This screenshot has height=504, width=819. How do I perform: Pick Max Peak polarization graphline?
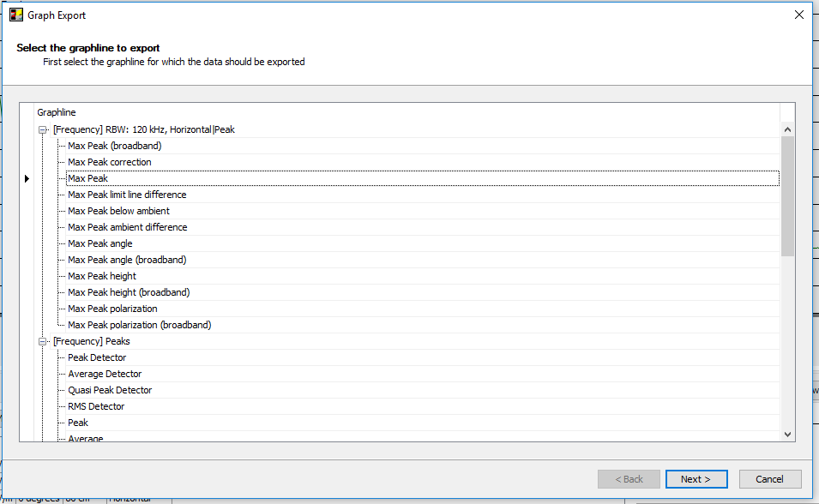point(112,309)
